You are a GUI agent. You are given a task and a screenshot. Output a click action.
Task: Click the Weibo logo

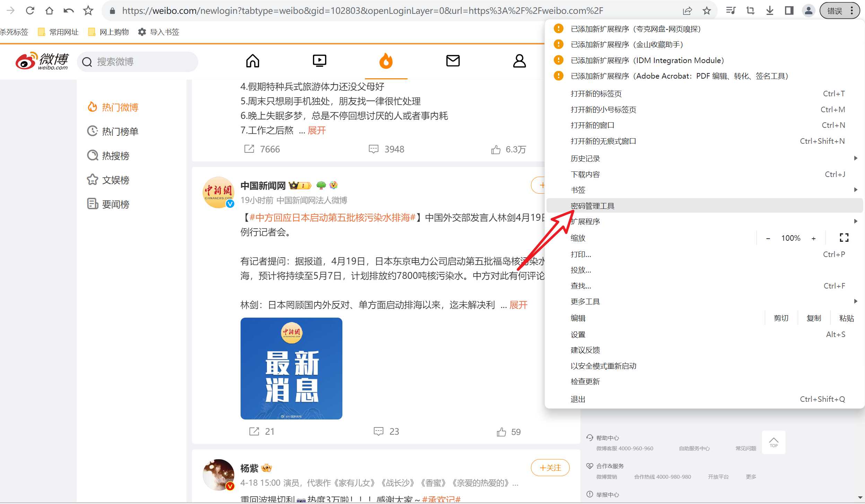coord(42,61)
